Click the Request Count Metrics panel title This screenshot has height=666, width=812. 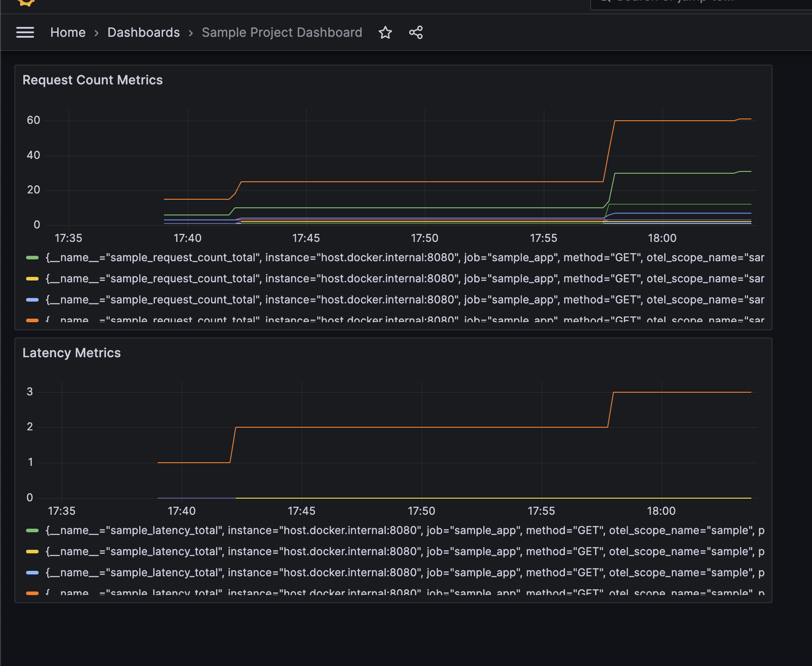pyautogui.click(x=93, y=80)
